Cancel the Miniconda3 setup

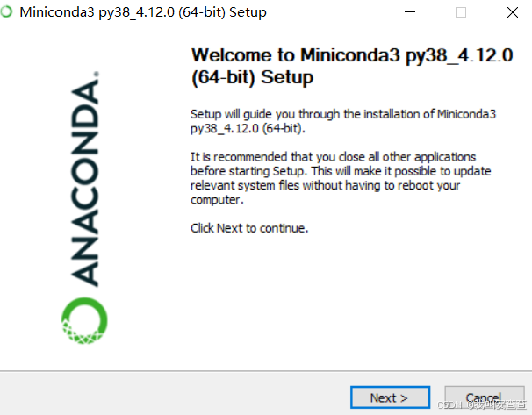coord(485,397)
